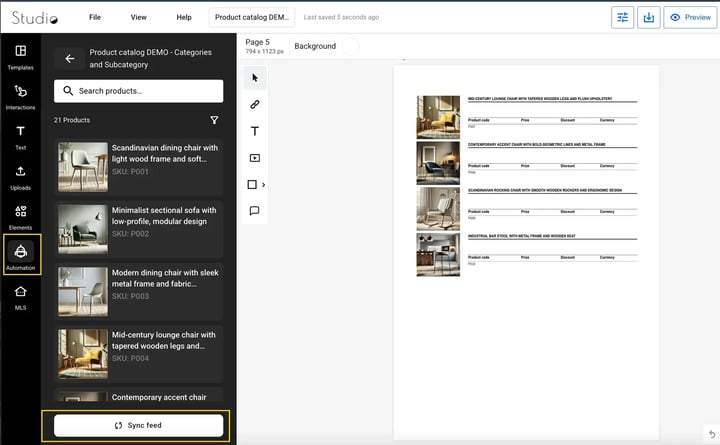The image size is (720, 445).
Task: Click the 'Last saved 5 seconds ago' text
Action: pos(341,17)
